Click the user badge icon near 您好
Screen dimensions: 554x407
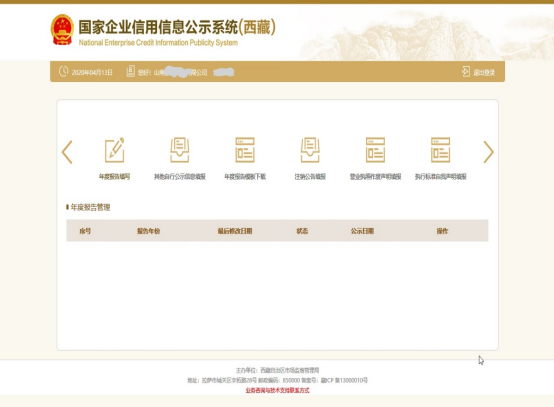coord(130,71)
